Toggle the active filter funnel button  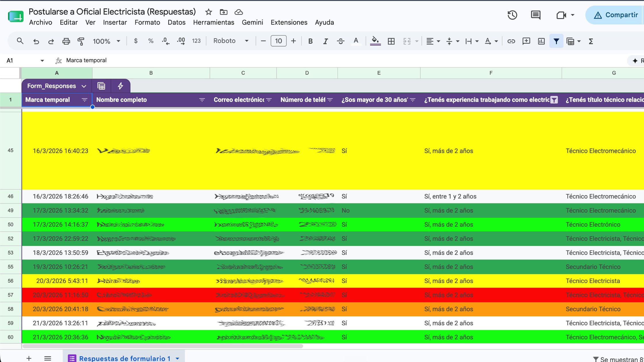pos(556,41)
